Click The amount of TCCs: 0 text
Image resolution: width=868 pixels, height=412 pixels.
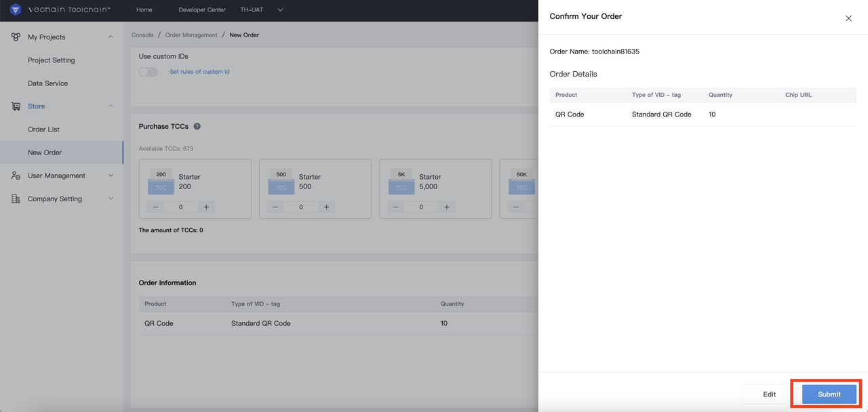(171, 230)
